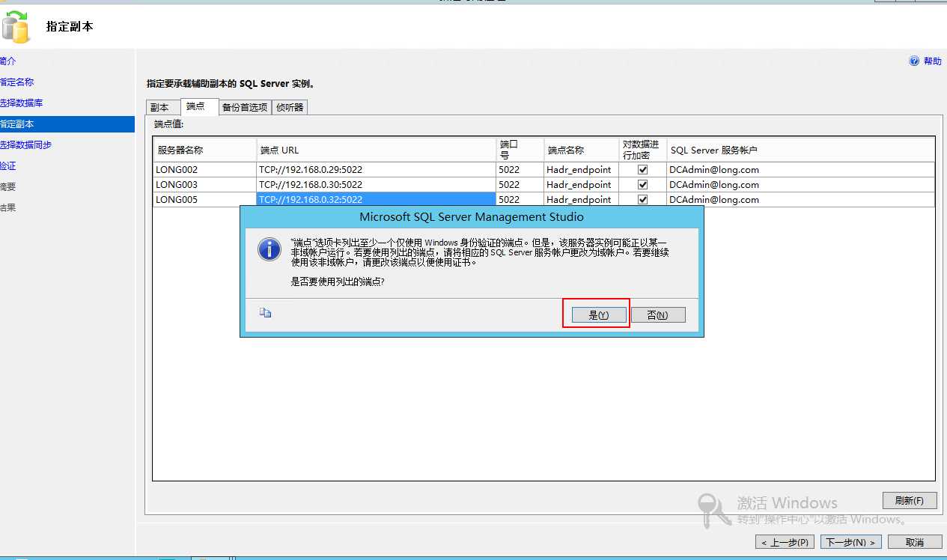Click the 服务器名称 column header
This screenshot has height=560, width=947.
point(204,150)
